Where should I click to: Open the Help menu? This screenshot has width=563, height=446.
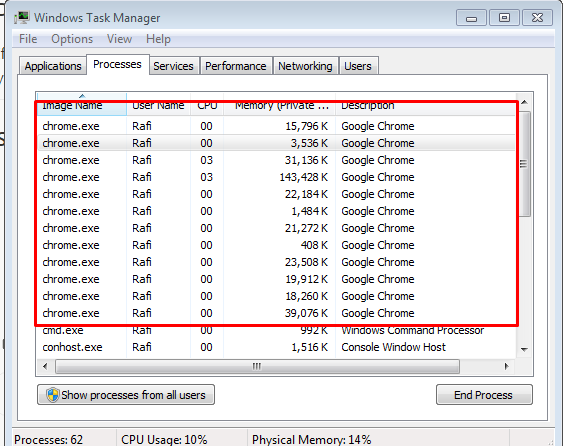pos(158,39)
